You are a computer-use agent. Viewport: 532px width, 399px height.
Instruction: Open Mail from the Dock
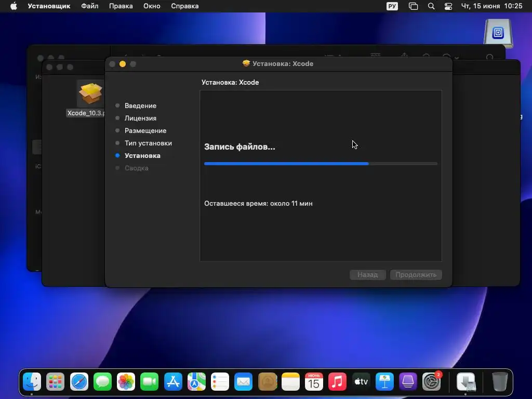(243, 382)
